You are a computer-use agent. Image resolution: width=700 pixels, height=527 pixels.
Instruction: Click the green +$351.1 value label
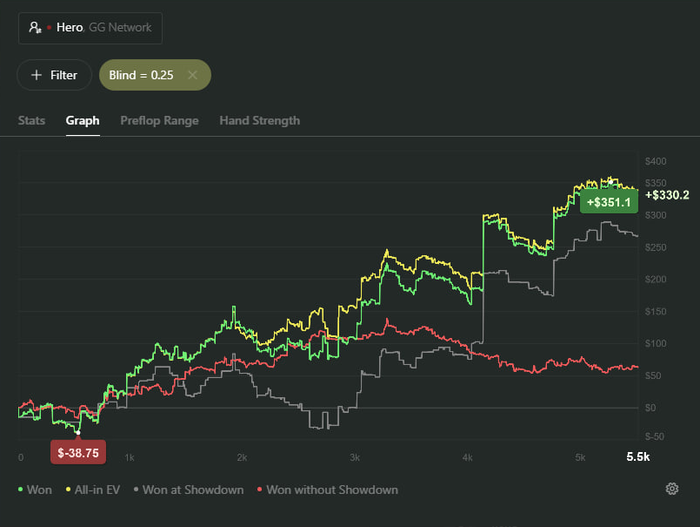coord(608,202)
